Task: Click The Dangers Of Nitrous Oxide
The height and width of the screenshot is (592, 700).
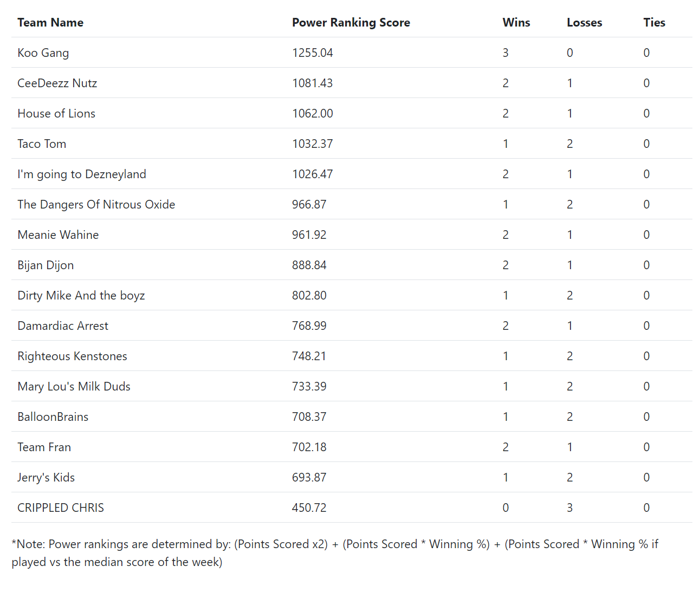Action: (96, 204)
